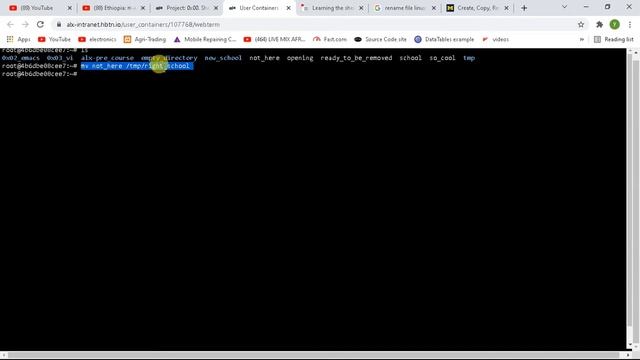Image resolution: width=640 pixels, height=360 pixels.
Task: Open the Apps bookmark shortcut
Action: (x=19, y=39)
